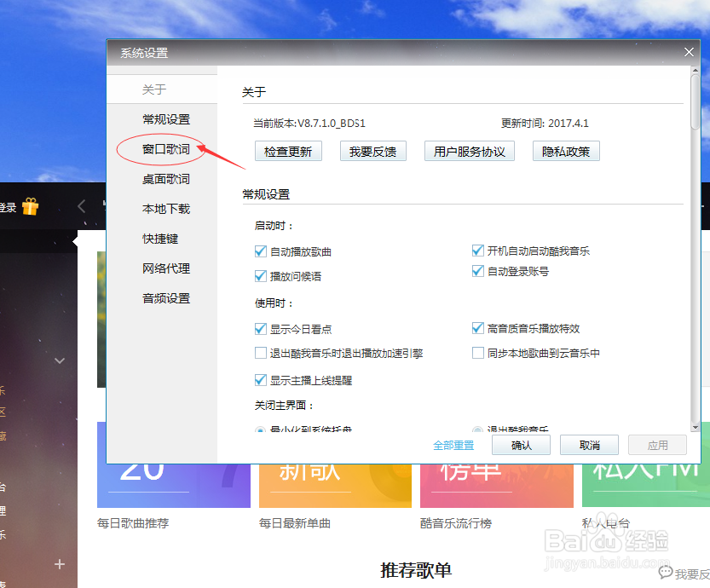Switch to the 窗口歌词 settings tab
The height and width of the screenshot is (588, 710).
(x=165, y=149)
